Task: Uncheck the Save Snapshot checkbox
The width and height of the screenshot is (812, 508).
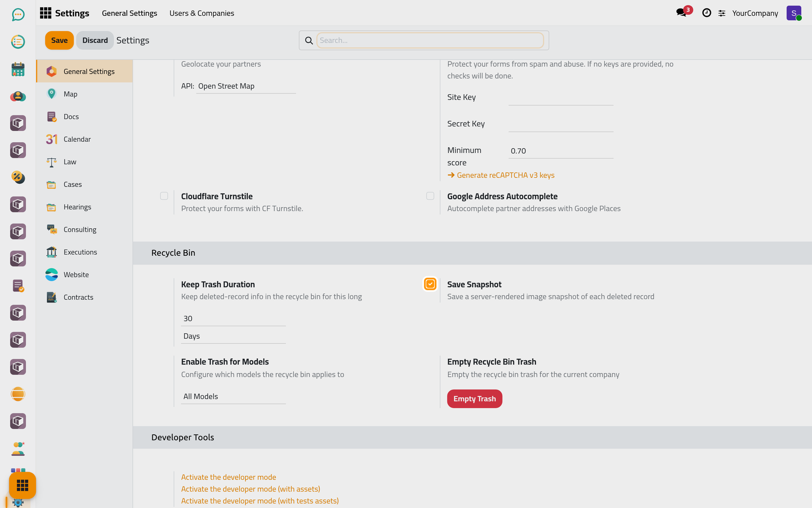Action: 430,284
